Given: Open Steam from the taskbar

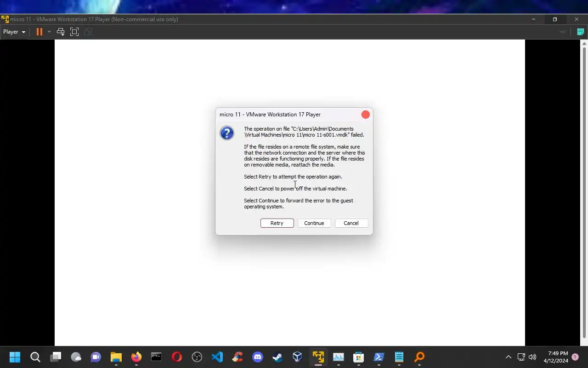Looking at the screenshot, I should [x=277, y=357].
